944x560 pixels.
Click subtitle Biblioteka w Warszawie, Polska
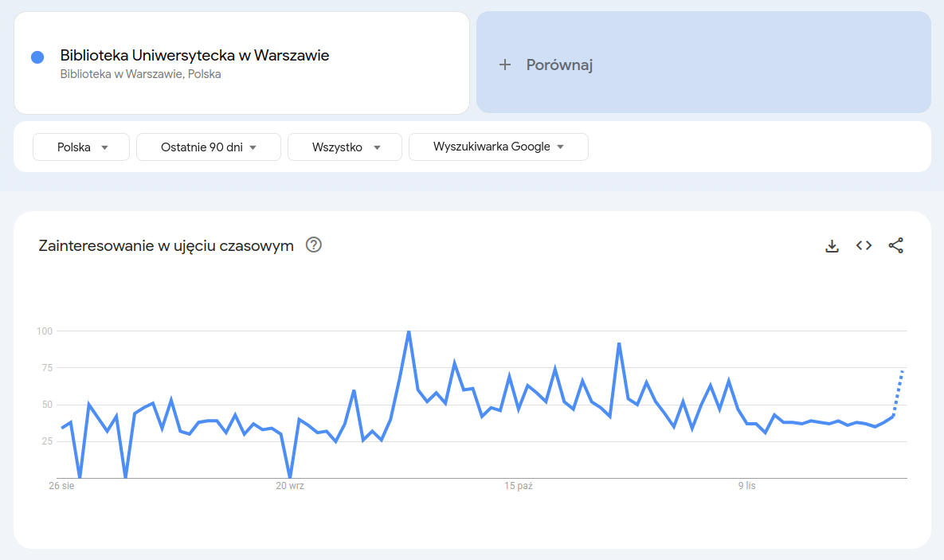pyautogui.click(x=140, y=74)
